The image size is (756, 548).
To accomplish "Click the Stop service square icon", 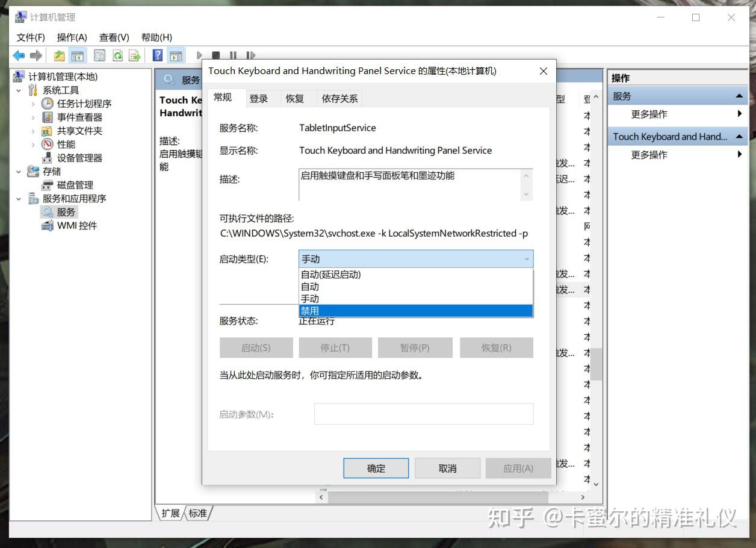I will coord(215,55).
